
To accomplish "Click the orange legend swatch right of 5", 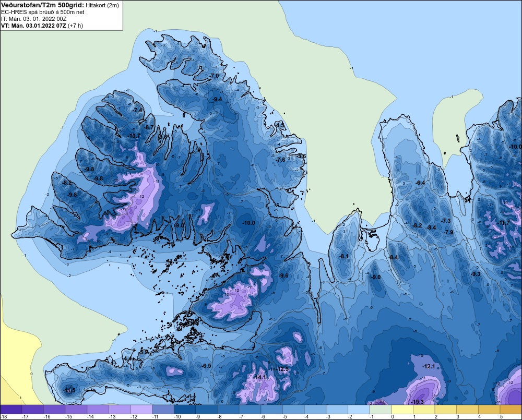I will click(511, 410).
